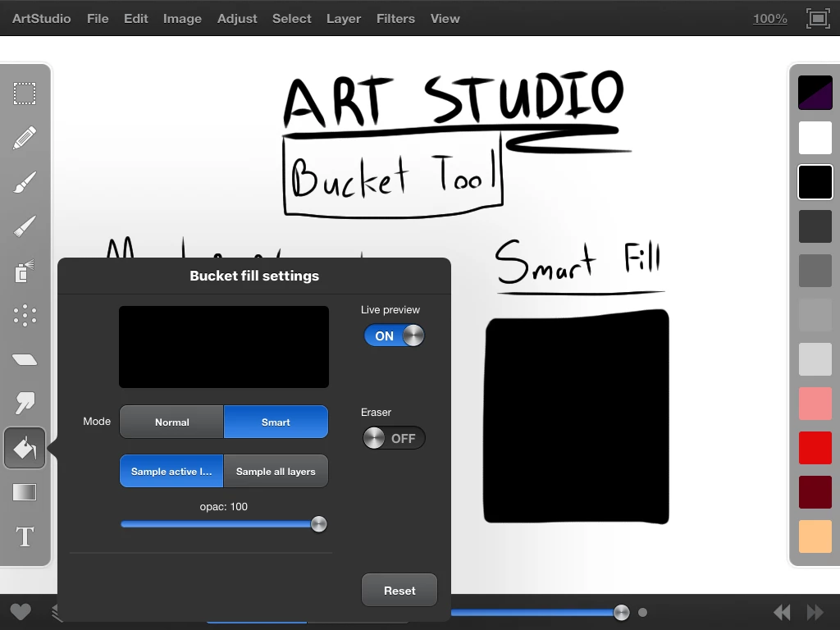Open the Filters menu

395,19
